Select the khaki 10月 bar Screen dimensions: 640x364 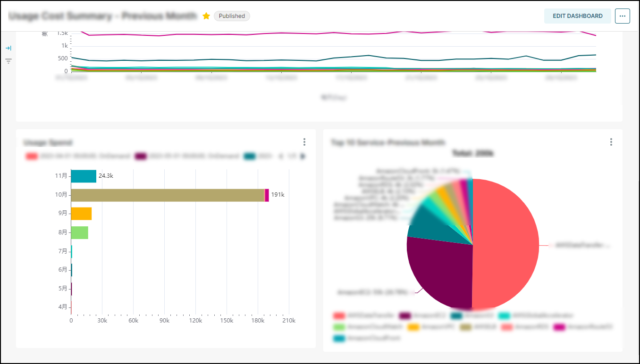(168, 195)
